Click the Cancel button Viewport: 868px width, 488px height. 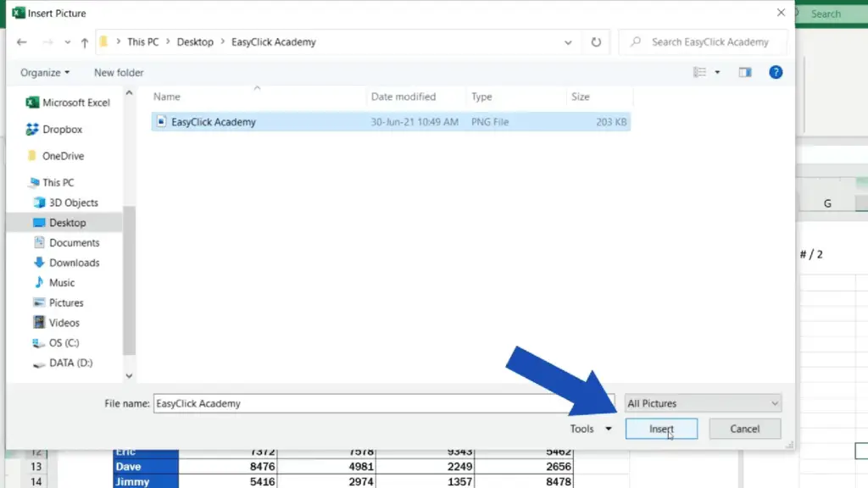[744, 429]
